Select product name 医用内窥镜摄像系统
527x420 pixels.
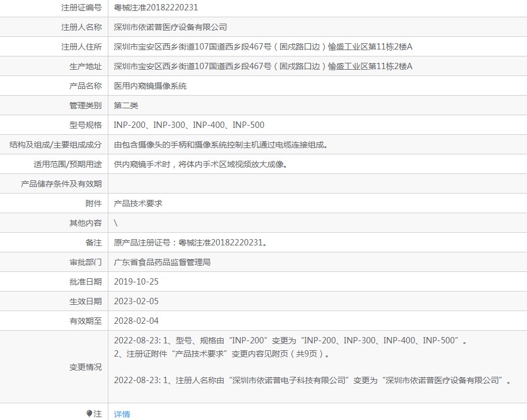coord(150,86)
